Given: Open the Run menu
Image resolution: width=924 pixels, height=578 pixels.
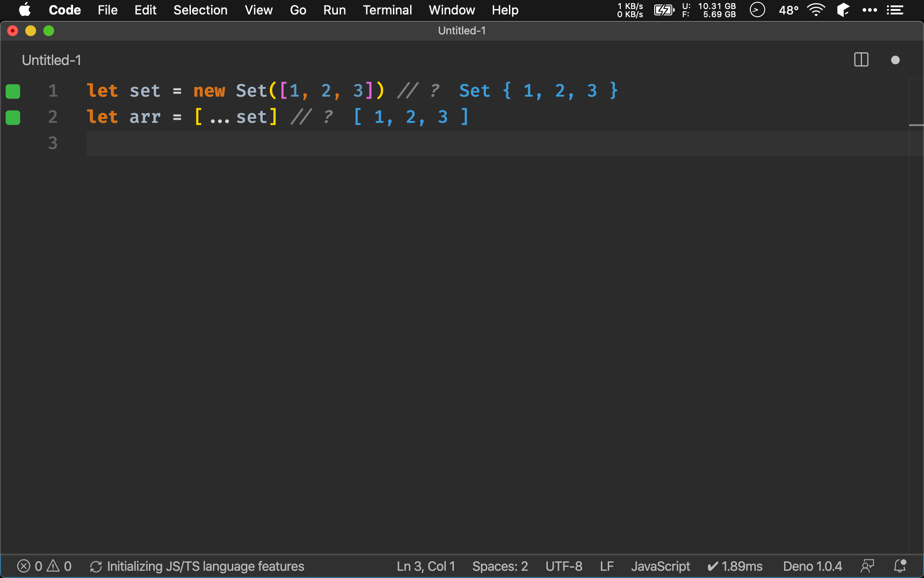Looking at the screenshot, I should 334,10.
